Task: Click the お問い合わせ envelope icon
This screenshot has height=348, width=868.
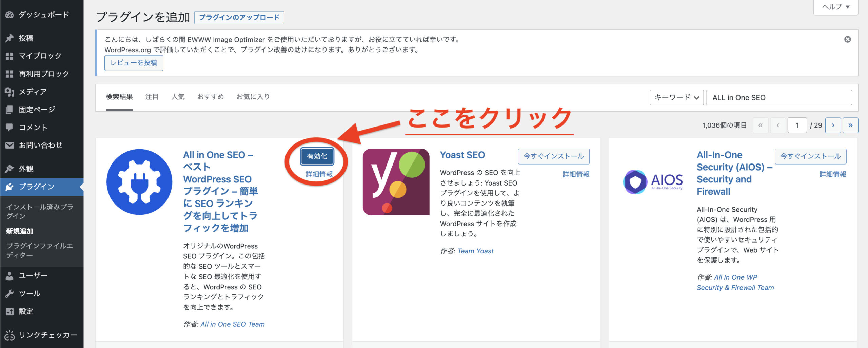Action: point(9,146)
